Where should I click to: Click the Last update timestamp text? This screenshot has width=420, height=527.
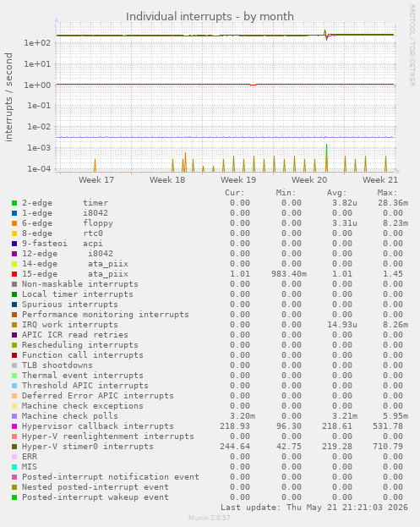pyautogui.click(x=314, y=508)
